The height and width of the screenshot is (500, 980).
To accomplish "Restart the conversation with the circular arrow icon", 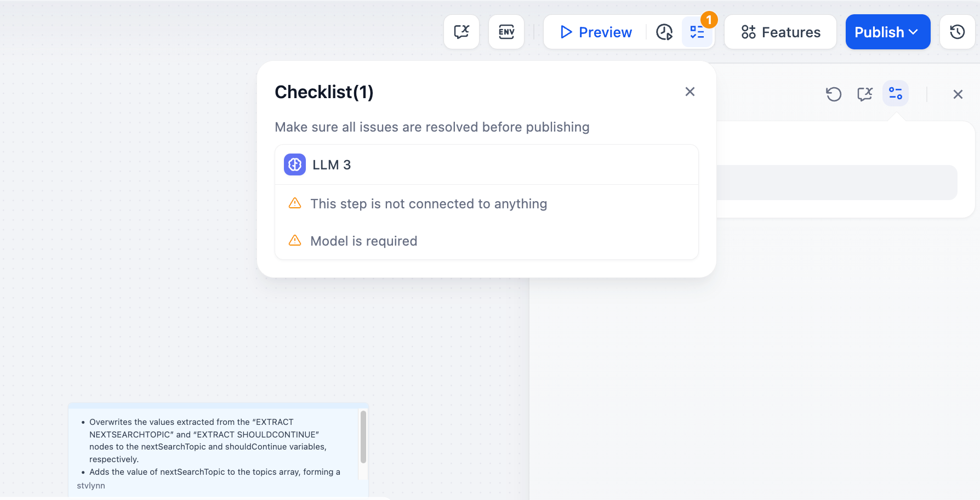I will [834, 94].
